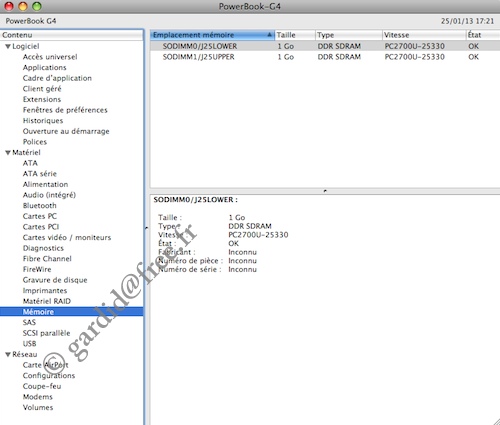Select Fenêtres de préférences item

tap(65, 110)
